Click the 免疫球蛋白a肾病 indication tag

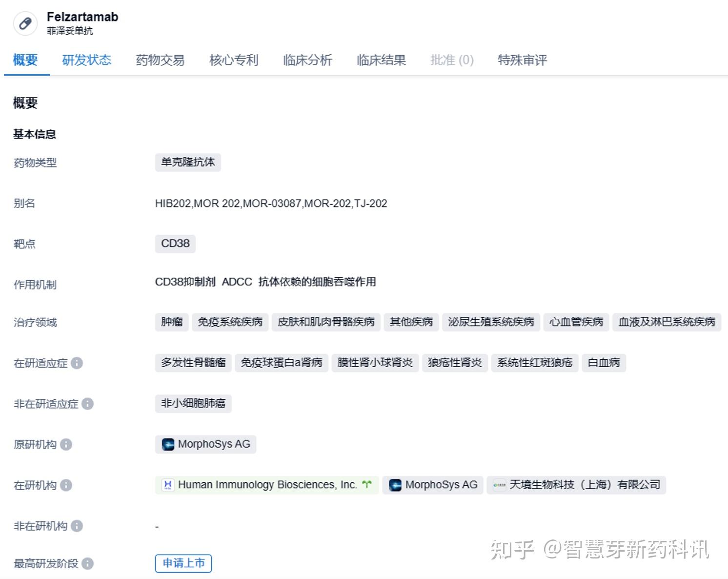tap(282, 363)
